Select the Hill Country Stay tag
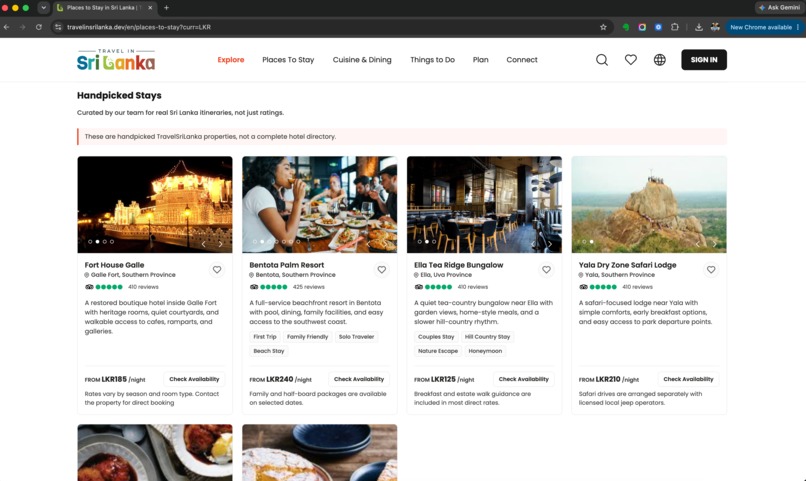 487,337
